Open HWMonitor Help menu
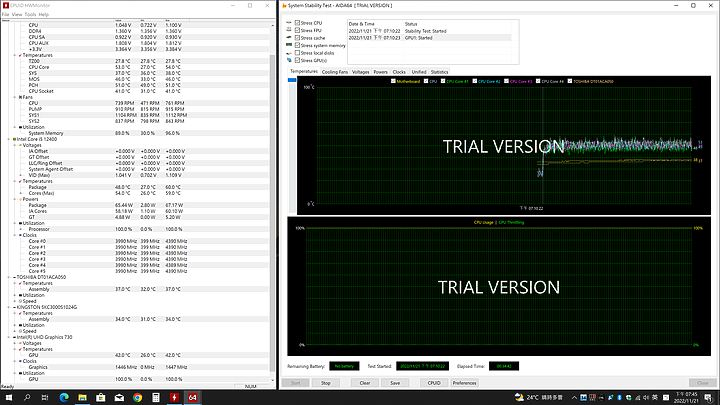720x405 pixels. (44, 15)
